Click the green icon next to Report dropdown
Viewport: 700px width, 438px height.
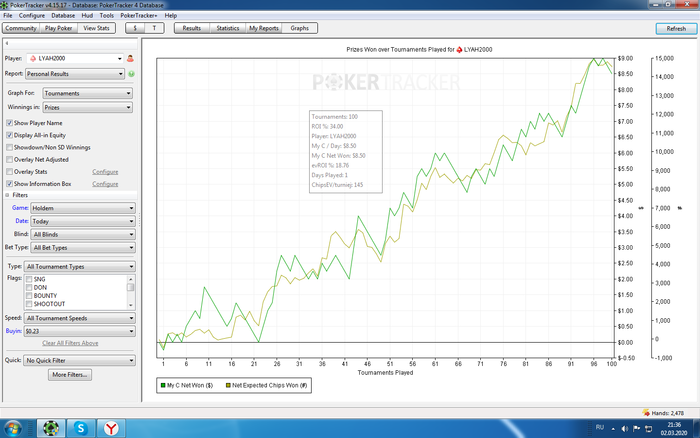click(131, 74)
